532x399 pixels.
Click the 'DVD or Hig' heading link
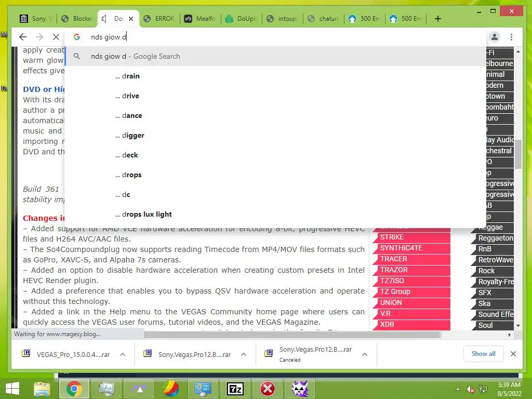[44, 89]
